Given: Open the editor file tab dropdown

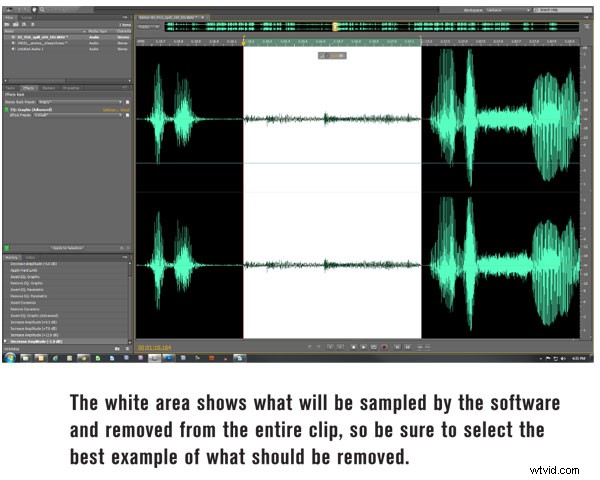Looking at the screenshot, I should (x=202, y=18).
